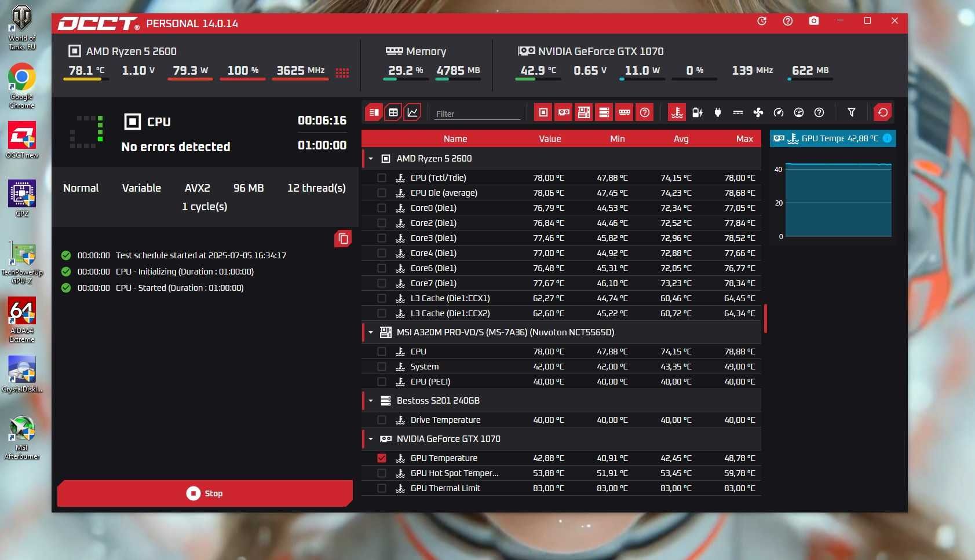
Task: Switch to the table view mode
Action: click(x=393, y=112)
